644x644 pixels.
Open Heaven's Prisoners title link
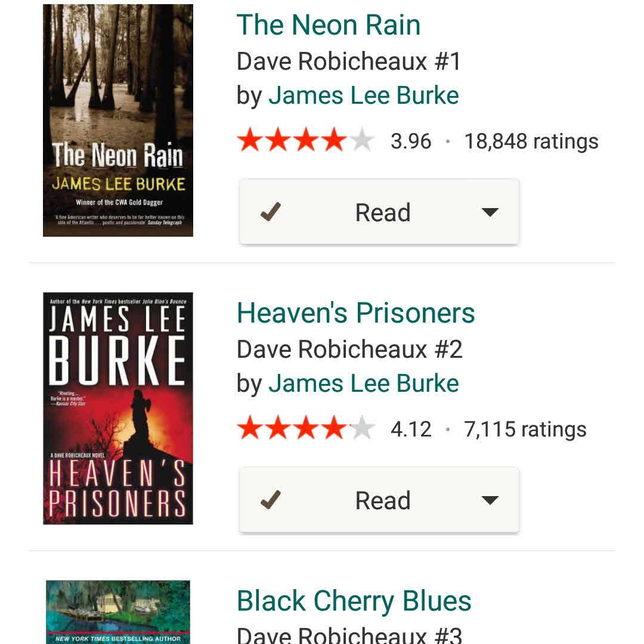click(356, 313)
